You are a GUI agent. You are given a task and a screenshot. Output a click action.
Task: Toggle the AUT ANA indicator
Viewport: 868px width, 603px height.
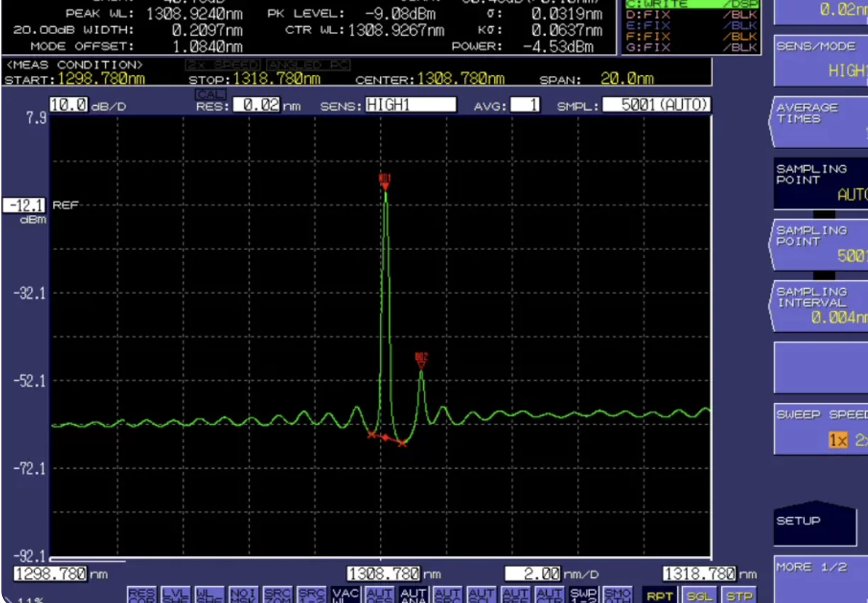click(413, 594)
